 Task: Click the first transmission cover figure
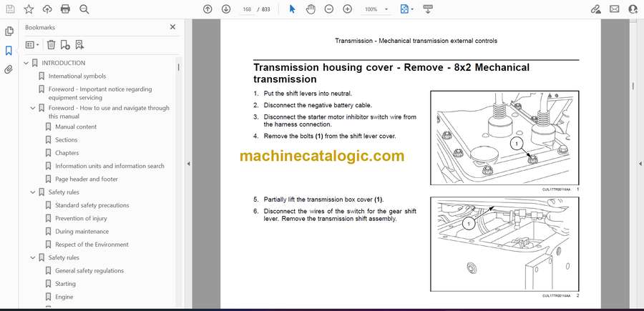504,138
